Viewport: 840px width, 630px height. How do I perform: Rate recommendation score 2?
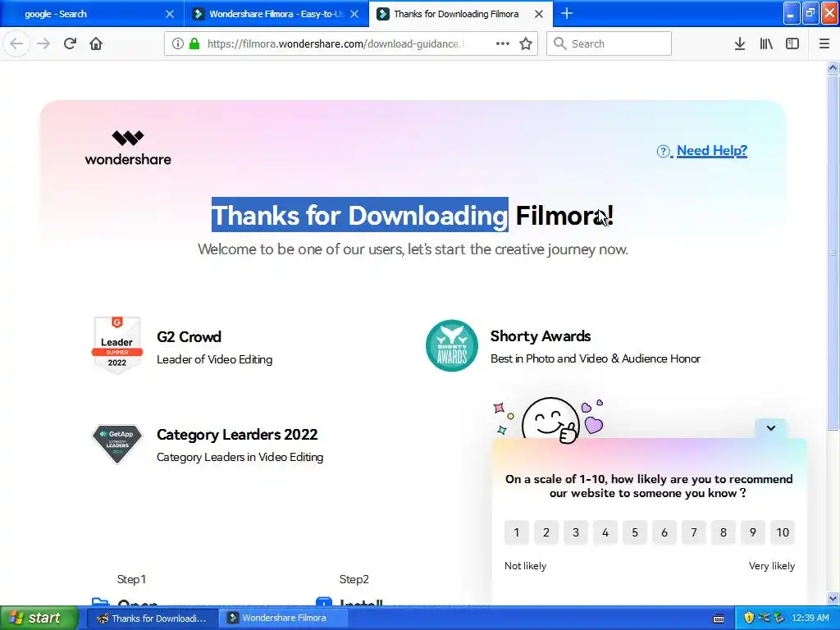point(546,532)
